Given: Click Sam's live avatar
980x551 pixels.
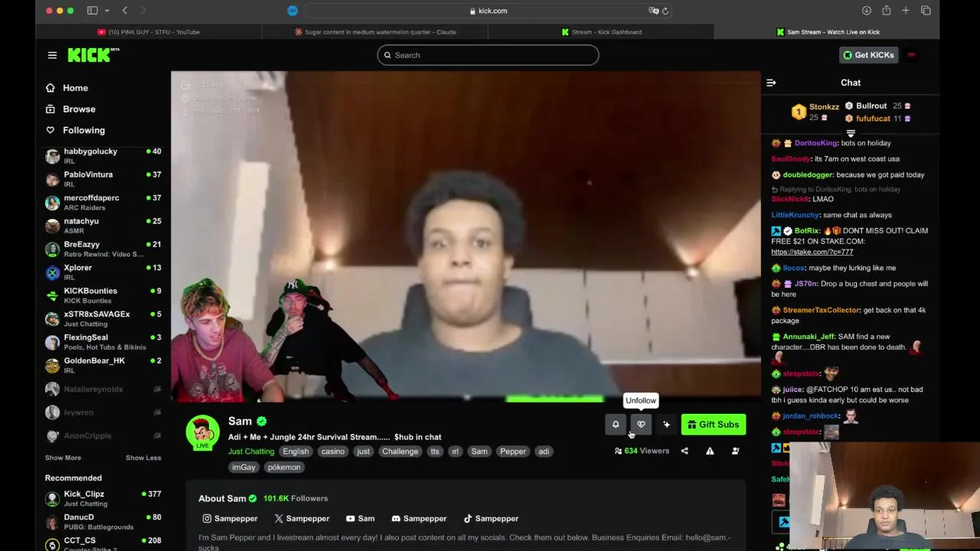Looking at the screenshot, I should [x=202, y=432].
